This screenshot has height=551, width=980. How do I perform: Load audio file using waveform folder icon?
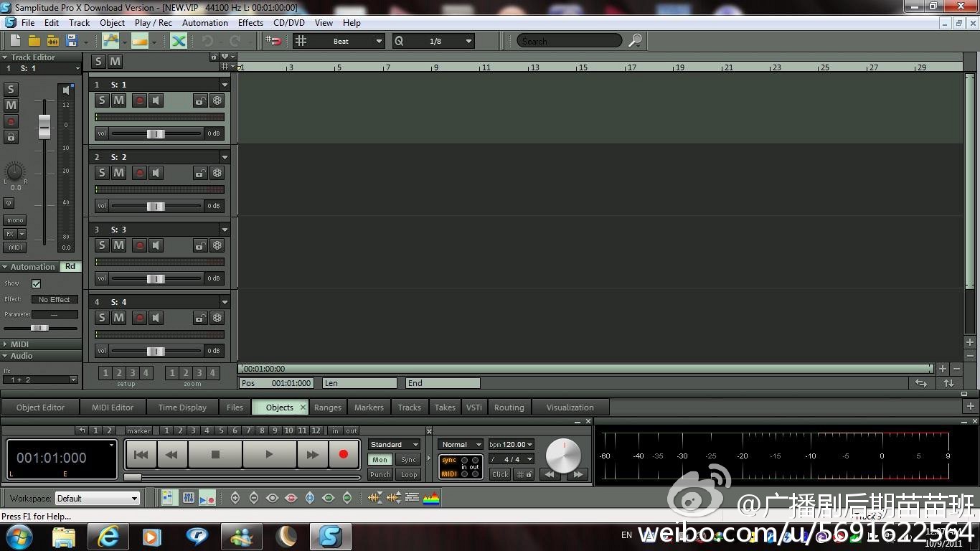click(x=52, y=41)
